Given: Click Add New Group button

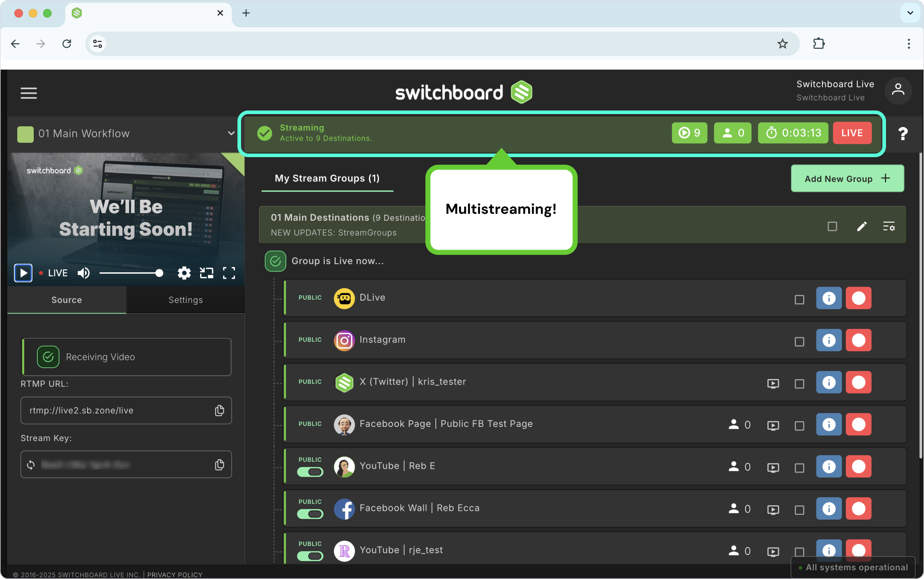Looking at the screenshot, I should pyautogui.click(x=848, y=178).
